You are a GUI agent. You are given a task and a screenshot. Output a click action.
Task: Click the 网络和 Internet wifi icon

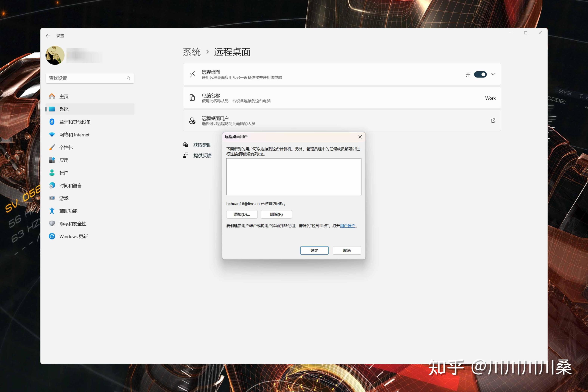coord(52,134)
